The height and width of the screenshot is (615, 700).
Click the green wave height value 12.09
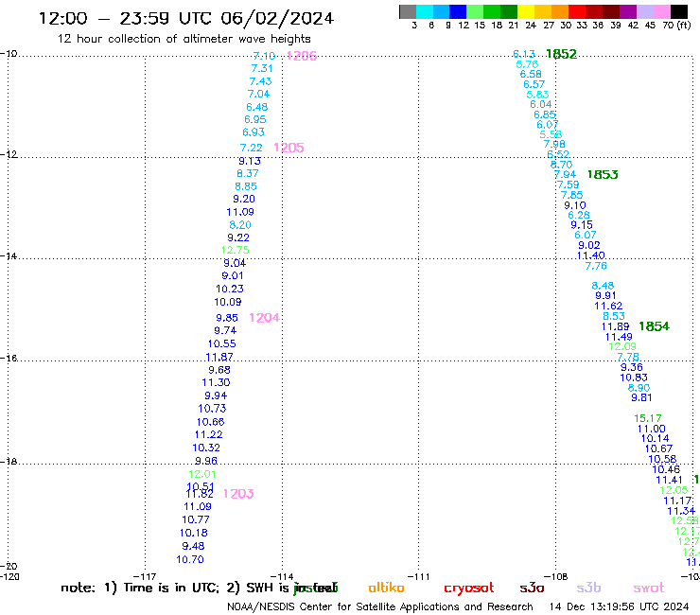point(622,346)
